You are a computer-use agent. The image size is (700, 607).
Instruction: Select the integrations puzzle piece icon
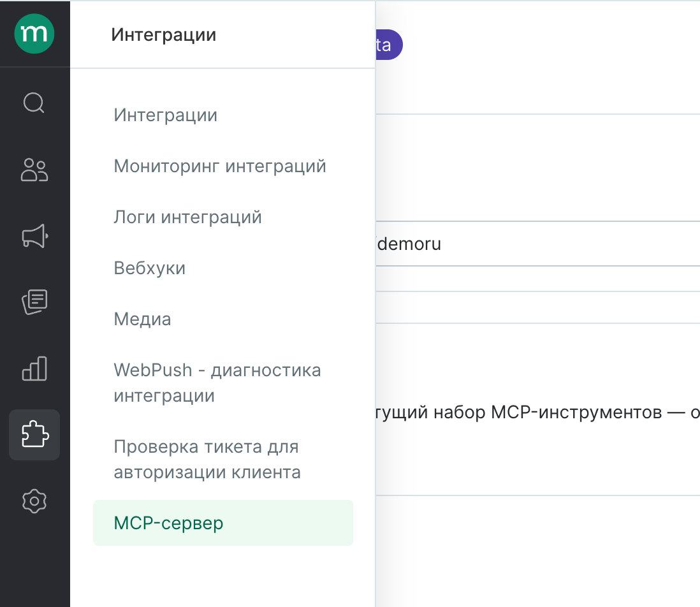pos(34,435)
